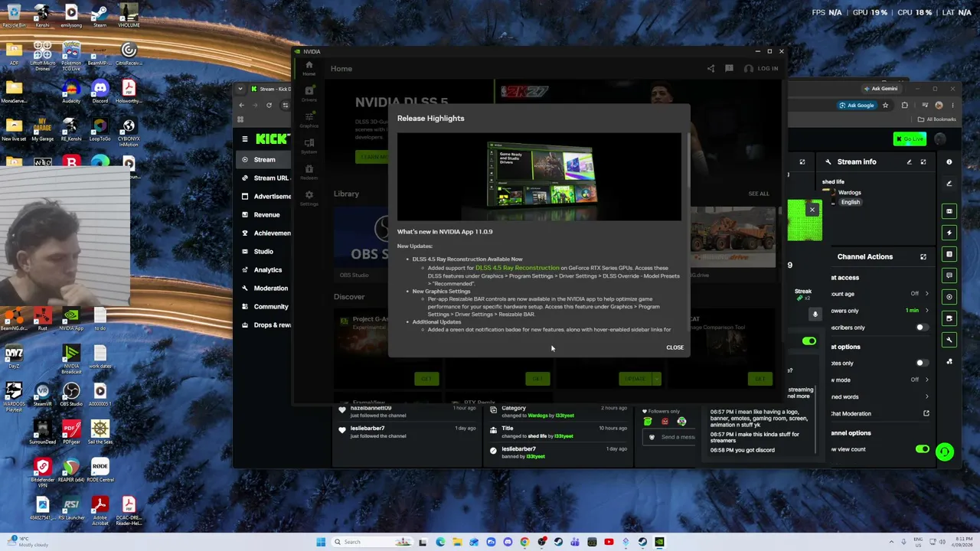Select the Audacity desktop shortcut
Viewport: 980px width, 551px height.
tap(71, 90)
